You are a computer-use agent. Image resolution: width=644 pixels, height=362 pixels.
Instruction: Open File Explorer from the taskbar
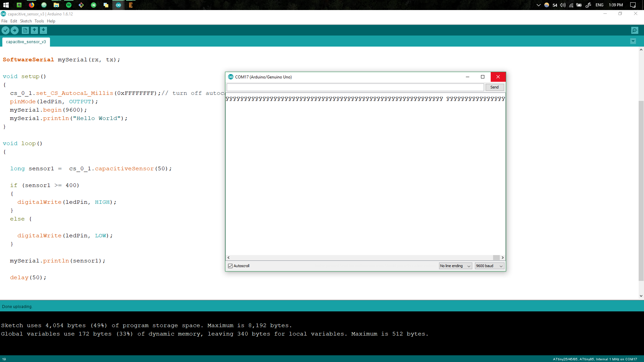(x=56, y=5)
